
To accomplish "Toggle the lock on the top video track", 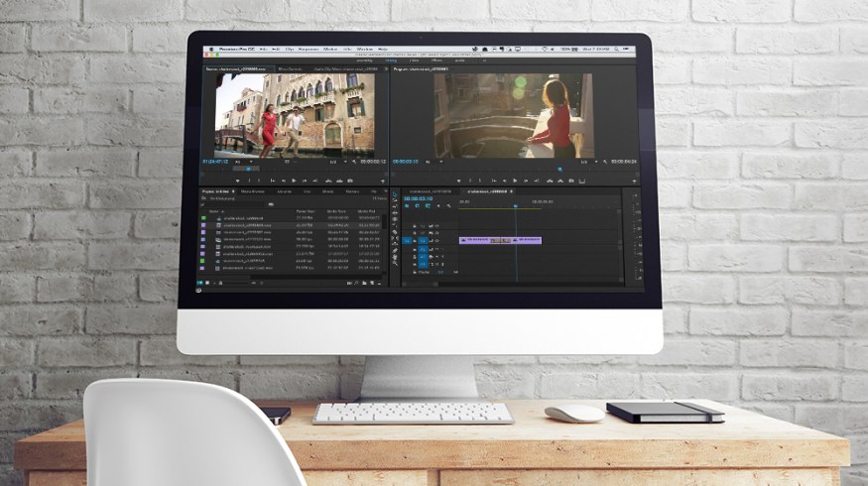I will (x=415, y=226).
